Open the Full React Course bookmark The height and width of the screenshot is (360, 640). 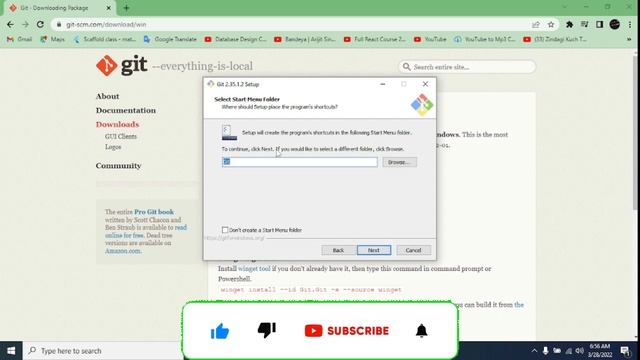point(375,39)
